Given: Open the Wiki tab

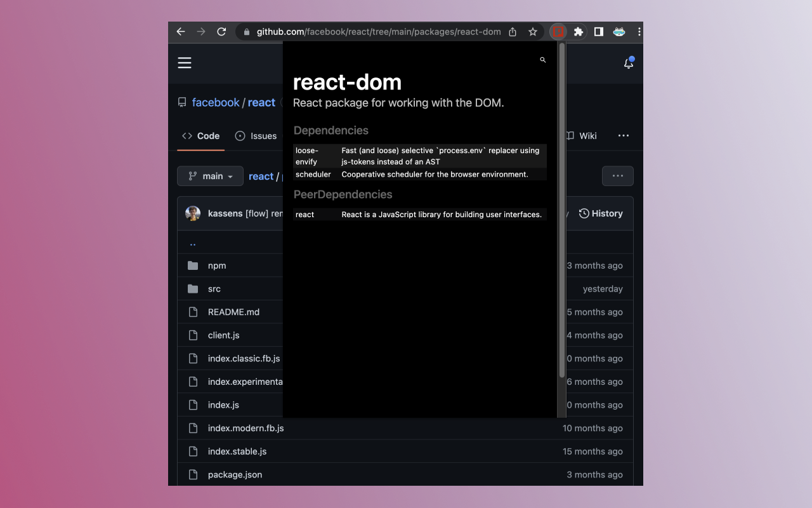Looking at the screenshot, I should (x=581, y=136).
